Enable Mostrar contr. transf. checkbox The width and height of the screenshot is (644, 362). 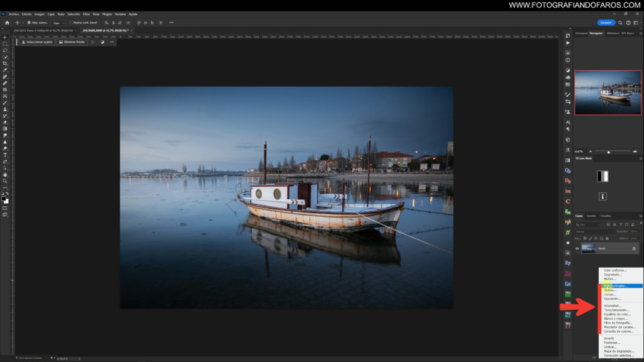(71, 23)
